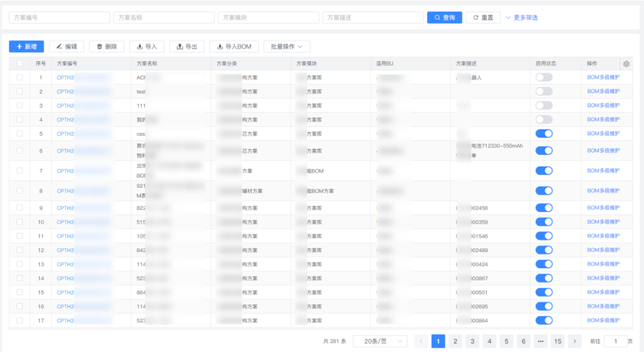Check the checkbox for row 5
Screen dimensions: 644x352
(20, 133)
